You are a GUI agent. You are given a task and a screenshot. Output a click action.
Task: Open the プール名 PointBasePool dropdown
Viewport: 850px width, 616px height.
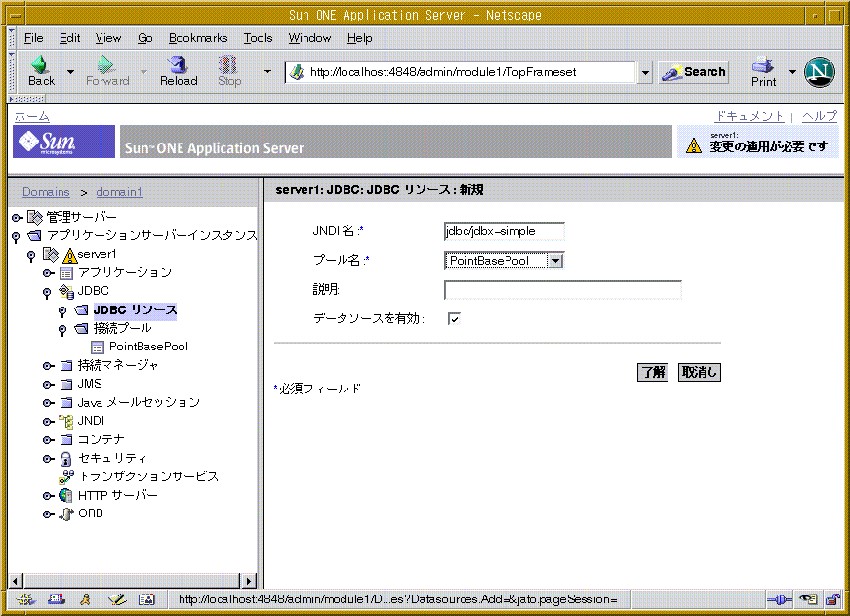click(555, 261)
